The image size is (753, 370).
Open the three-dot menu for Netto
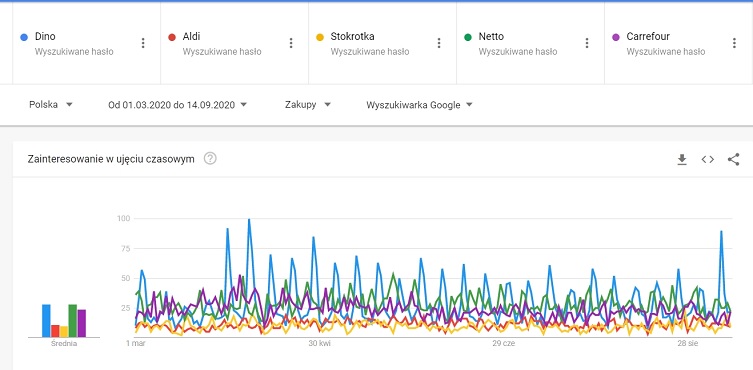[x=586, y=43]
